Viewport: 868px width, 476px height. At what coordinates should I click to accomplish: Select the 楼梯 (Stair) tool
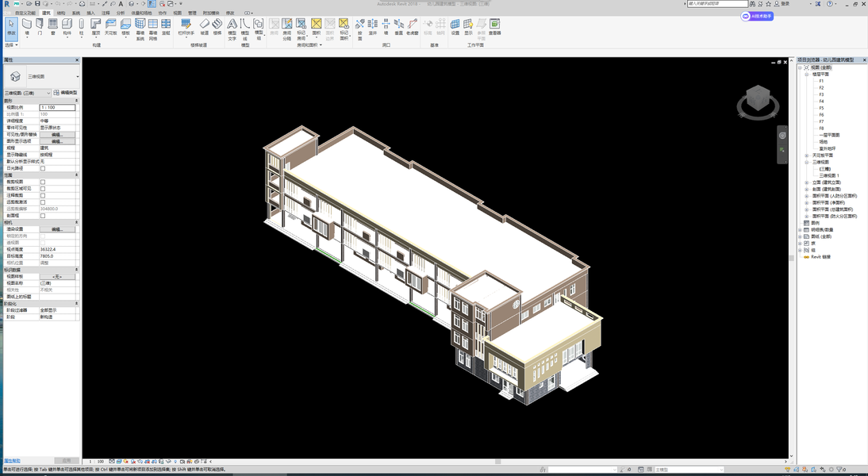(217, 27)
